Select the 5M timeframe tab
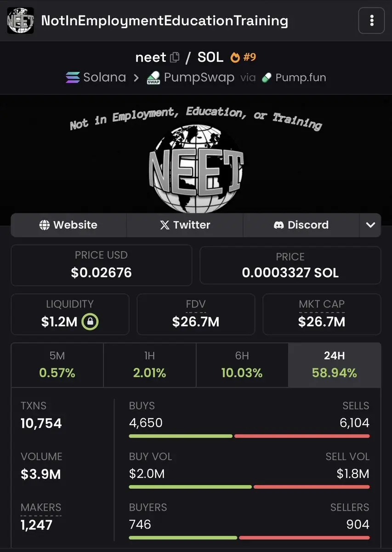Viewport: 392px width, 552px height. 57,365
